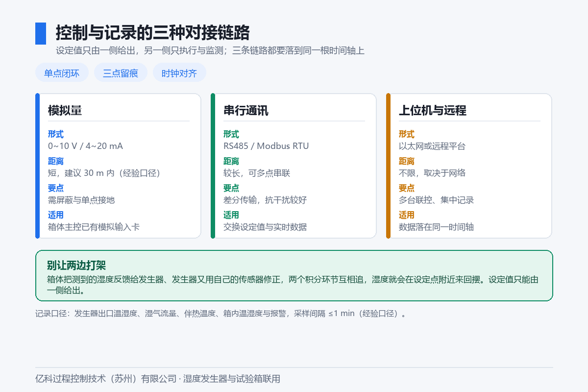The width and height of the screenshot is (588, 392).
Task: Click the 适用 label in the 模拟量 card
Action: tap(56, 215)
